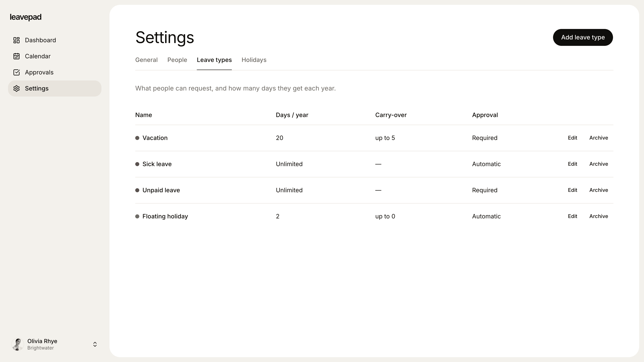Edit the Sick leave type

pos(573,164)
